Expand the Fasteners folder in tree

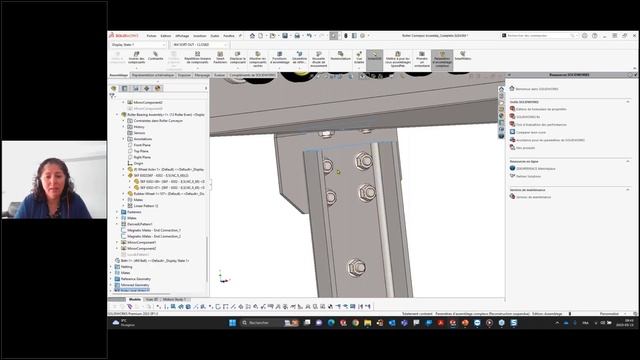coord(117,212)
